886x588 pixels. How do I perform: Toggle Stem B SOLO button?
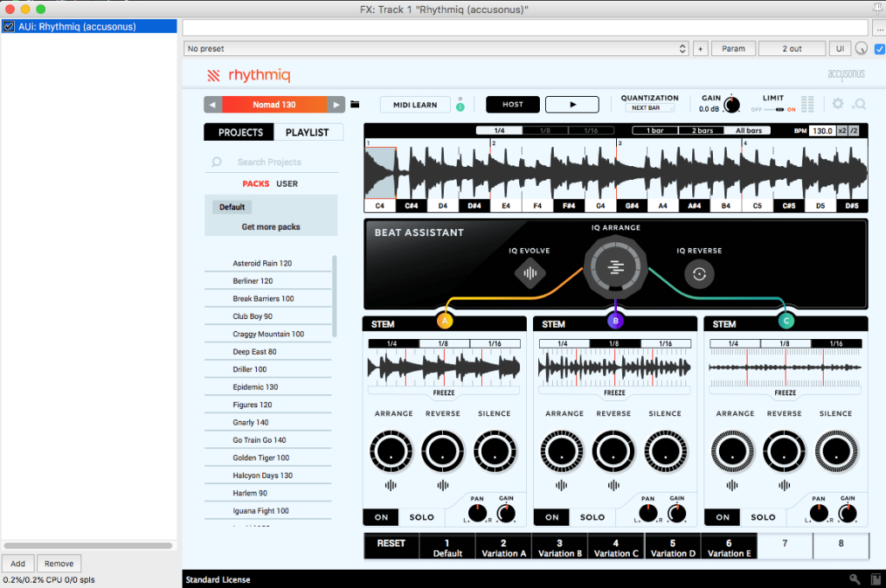pyautogui.click(x=592, y=517)
